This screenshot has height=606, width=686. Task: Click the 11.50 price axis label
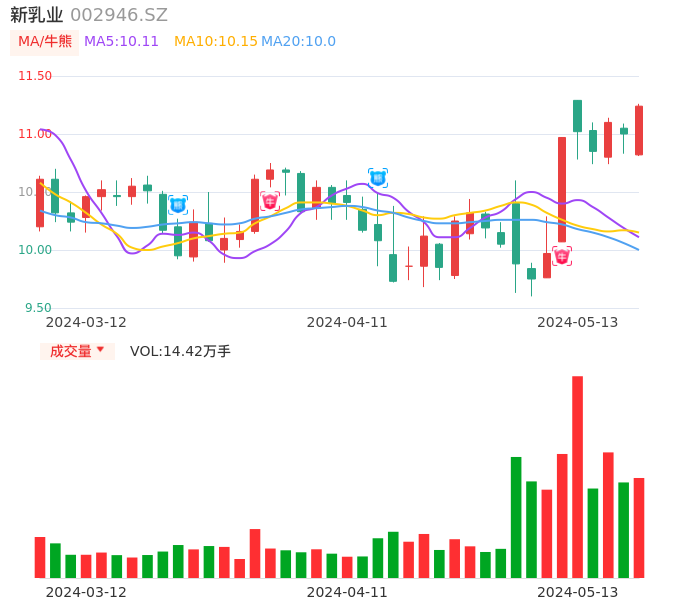click(x=35, y=76)
